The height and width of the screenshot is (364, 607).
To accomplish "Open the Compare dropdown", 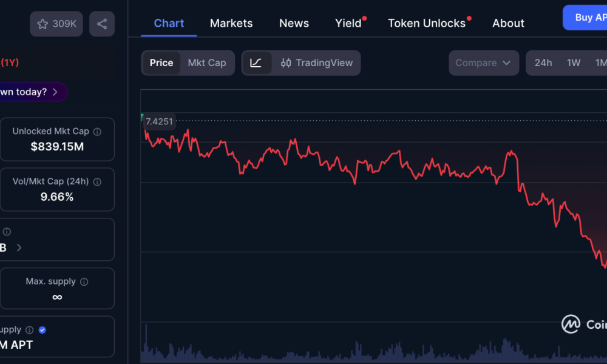I will click(483, 62).
